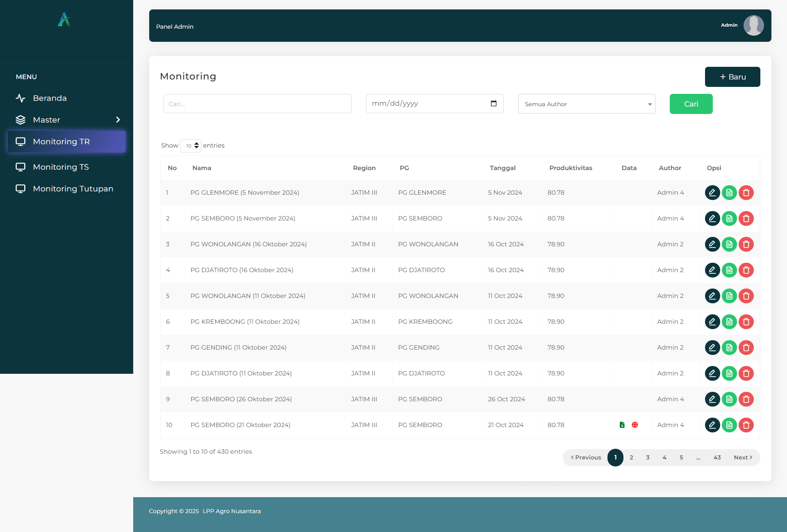787x532 pixels.
Task: Open the Semua Author dropdown
Action: (586, 104)
